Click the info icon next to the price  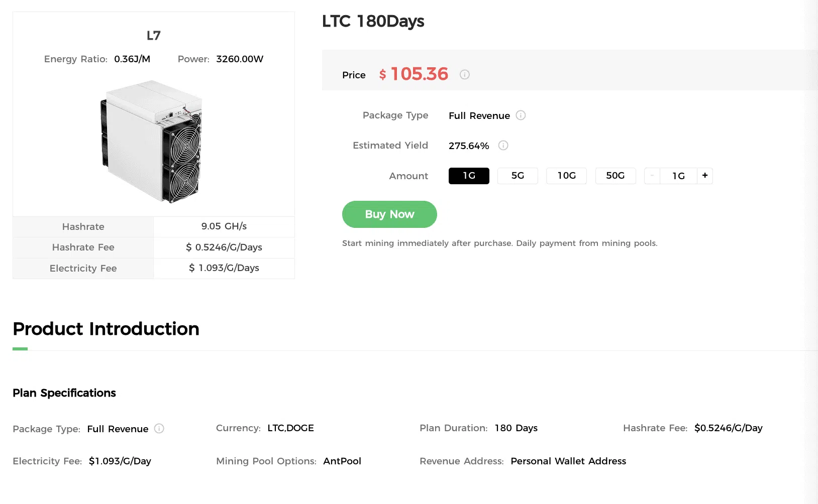[465, 75]
